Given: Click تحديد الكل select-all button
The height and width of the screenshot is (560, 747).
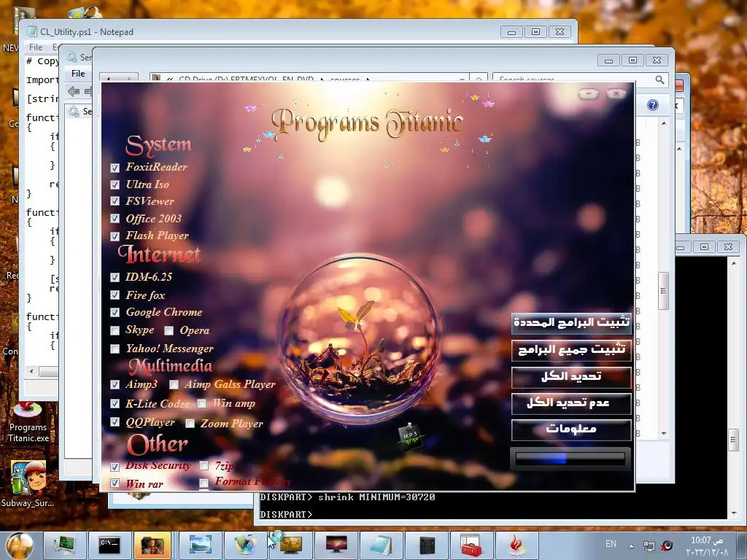Looking at the screenshot, I should 571,377.
